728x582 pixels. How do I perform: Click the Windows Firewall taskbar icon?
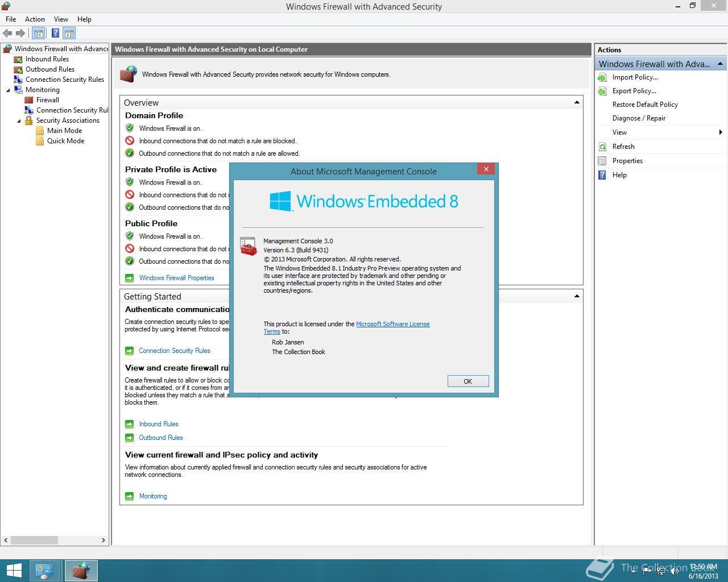pos(81,571)
